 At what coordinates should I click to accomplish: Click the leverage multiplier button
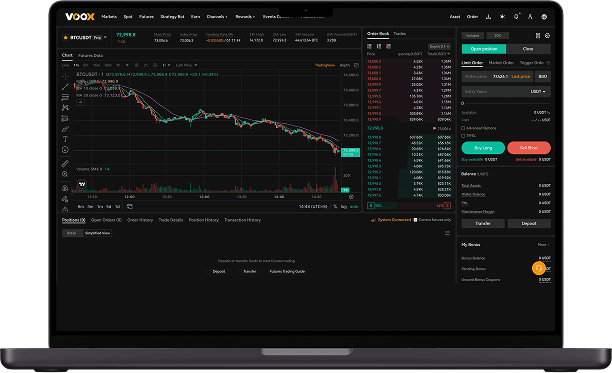pyautogui.click(x=498, y=36)
